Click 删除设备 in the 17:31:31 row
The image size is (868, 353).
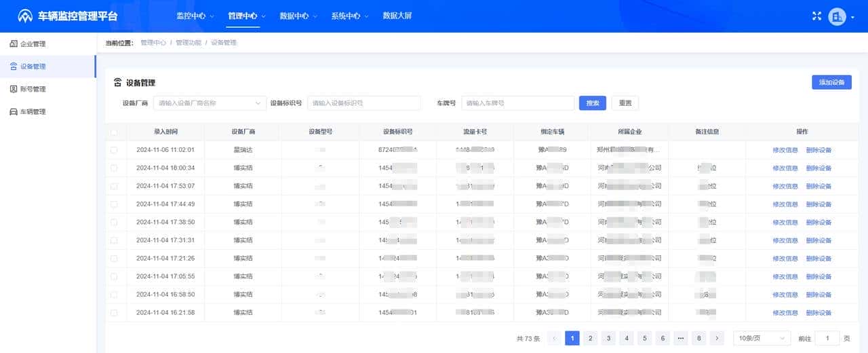click(818, 240)
